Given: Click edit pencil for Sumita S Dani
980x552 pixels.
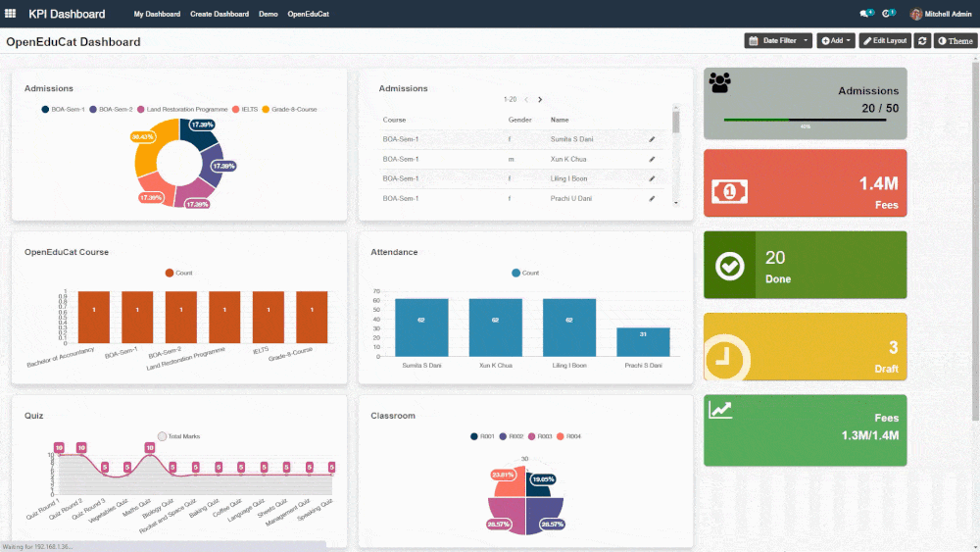Looking at the screenshot, I should pos(652,139).
